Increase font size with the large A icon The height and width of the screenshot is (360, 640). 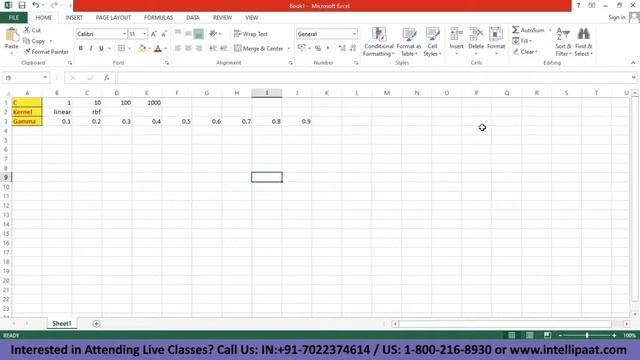(154, 34)
